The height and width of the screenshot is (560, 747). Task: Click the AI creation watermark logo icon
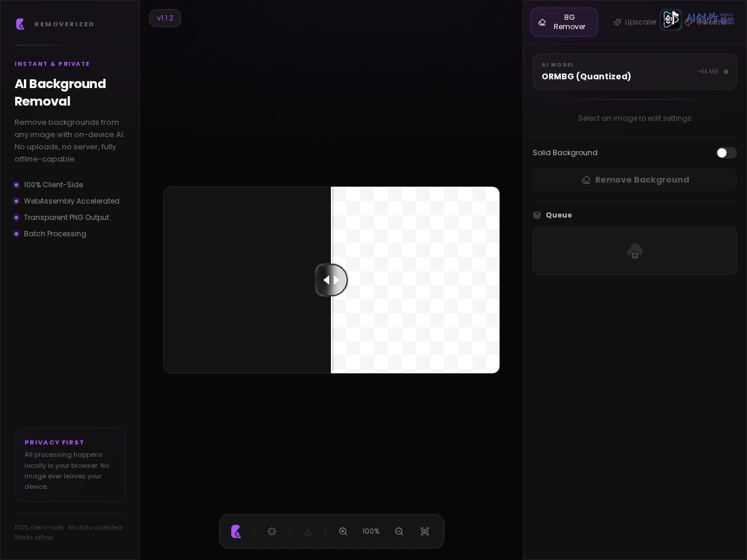tap(671, 20)
